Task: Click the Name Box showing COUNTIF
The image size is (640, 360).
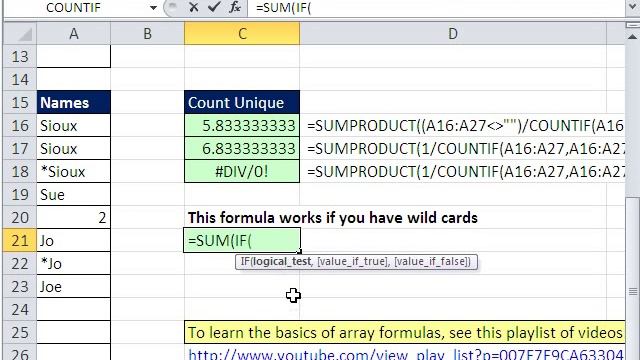Action: [73, 7]
